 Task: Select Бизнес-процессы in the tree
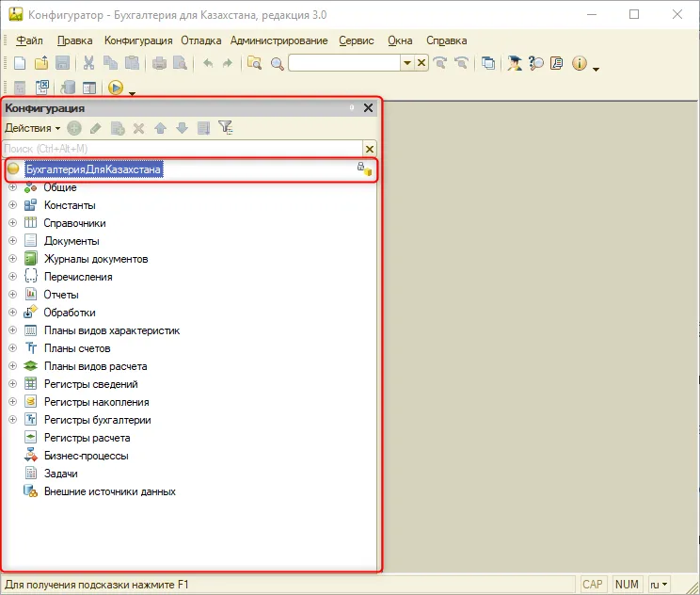coord(87,456)
